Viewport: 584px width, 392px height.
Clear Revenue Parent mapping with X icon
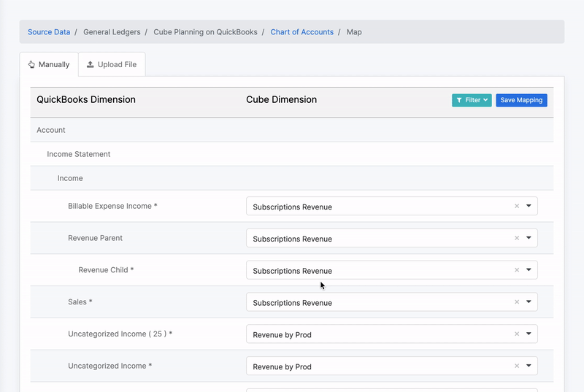pyautogui.click(x=517, y=238)
